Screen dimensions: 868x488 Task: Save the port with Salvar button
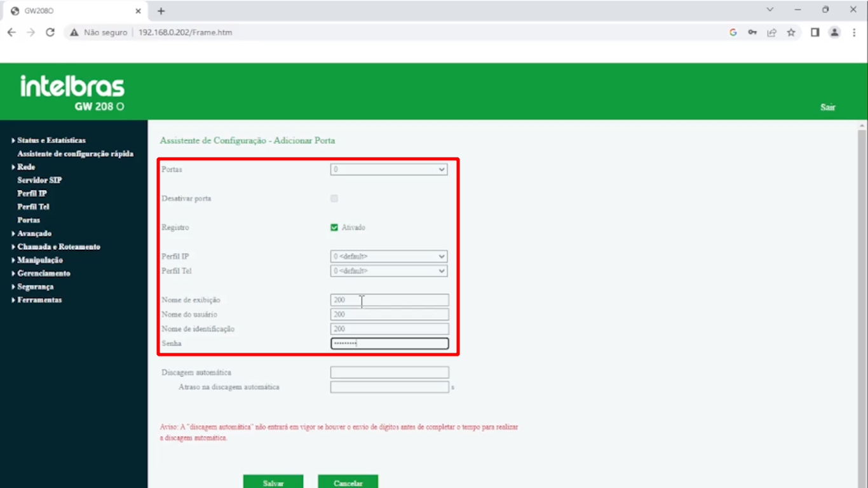point(273,482)
